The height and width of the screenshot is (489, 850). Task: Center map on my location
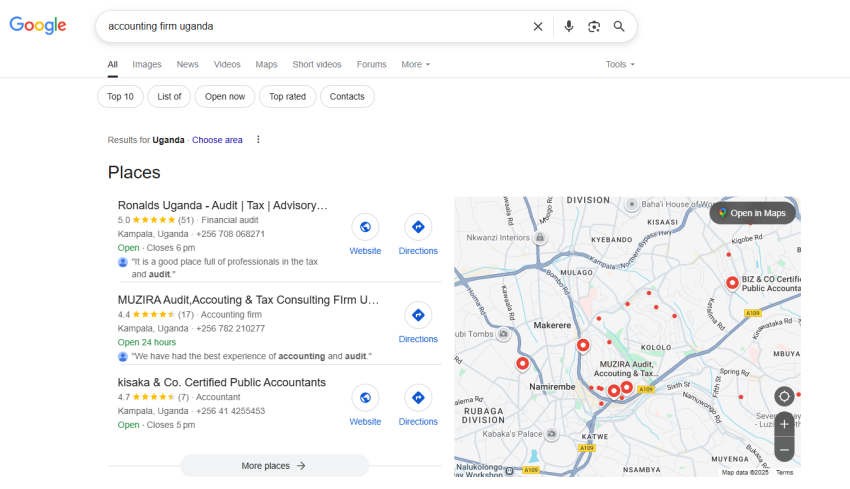[x=784, y=396]
